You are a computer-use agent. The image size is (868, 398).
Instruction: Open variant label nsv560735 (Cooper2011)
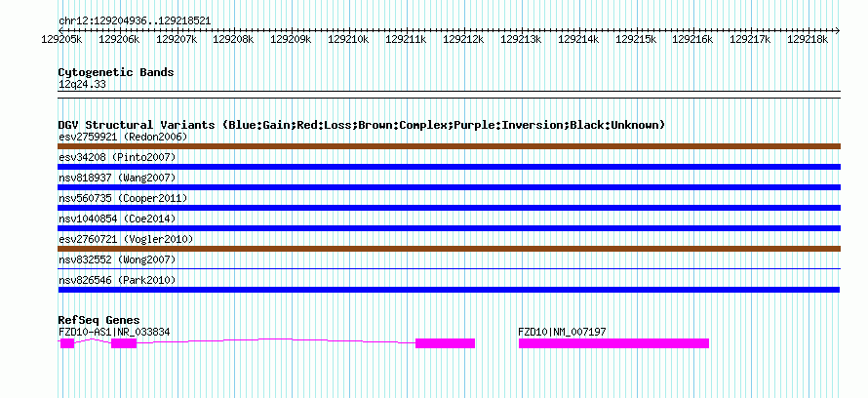123,198
